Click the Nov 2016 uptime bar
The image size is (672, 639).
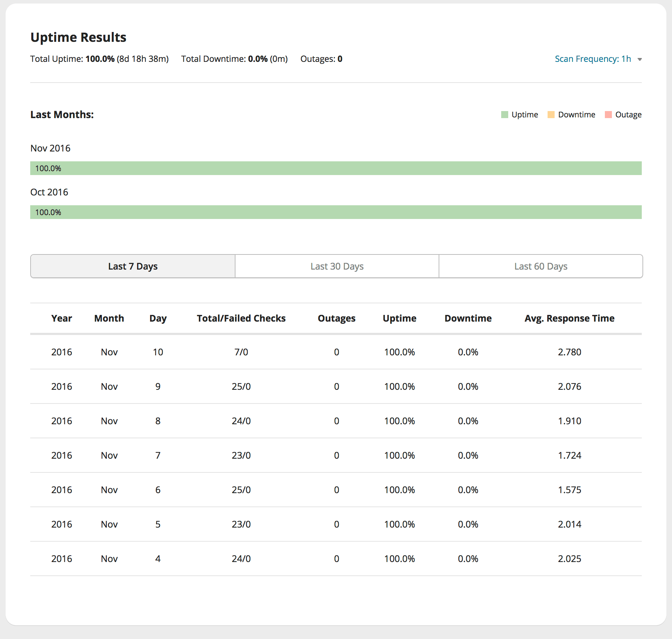(336, 168)
